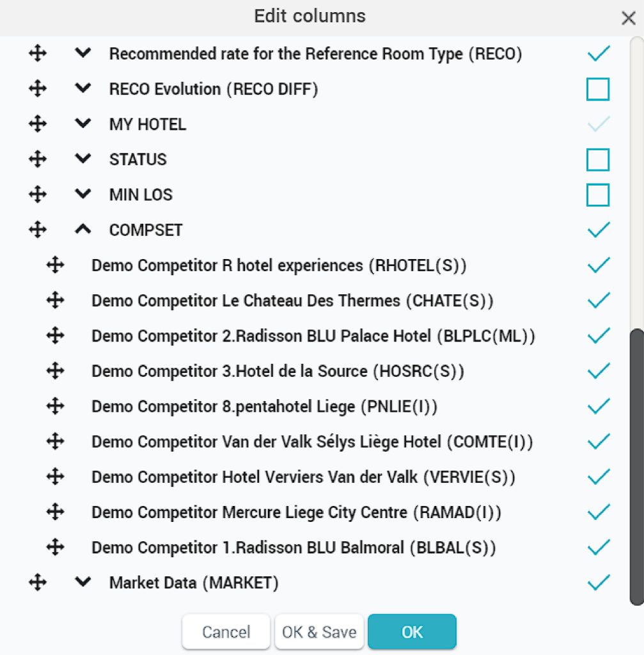
Task: Click move handle beside Market Data (MARKET)
Action: tap(38, 582)
